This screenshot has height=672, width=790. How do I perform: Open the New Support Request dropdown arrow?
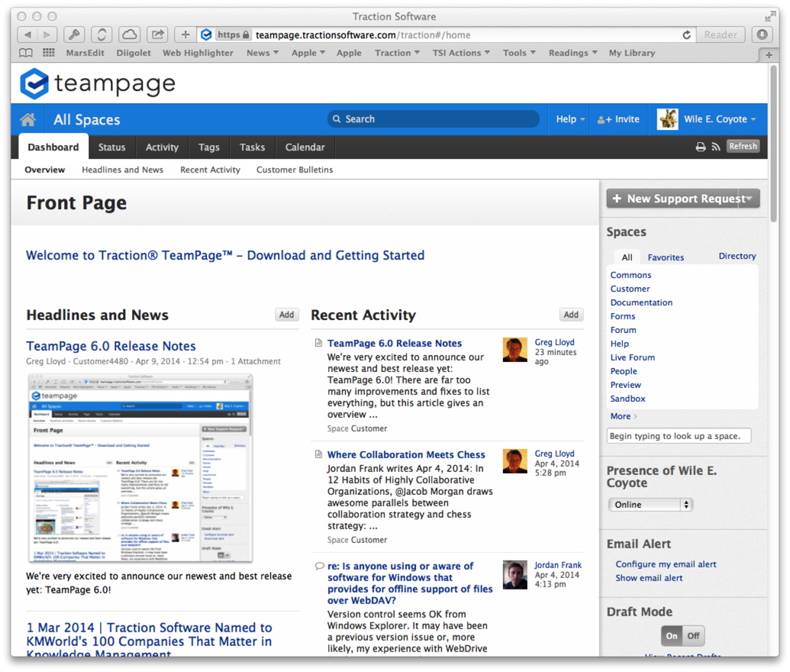(x=750, y=199)
